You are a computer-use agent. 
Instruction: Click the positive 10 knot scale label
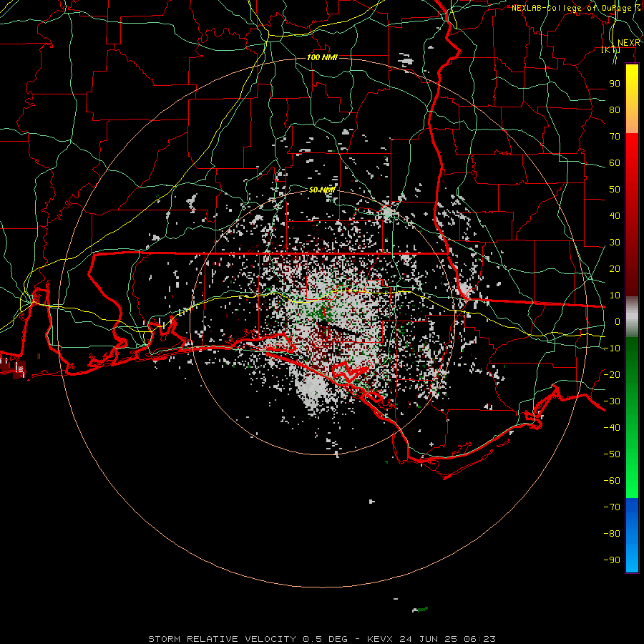[x=615, y=296]
